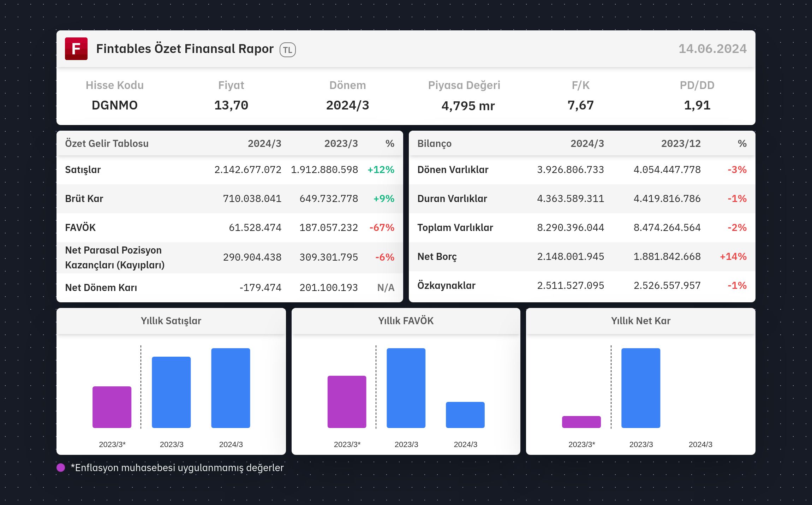Click the purple 2023/3* bar in Yıllık Satışlar
The height and width of the screenshot is (505, 812).
112,407
